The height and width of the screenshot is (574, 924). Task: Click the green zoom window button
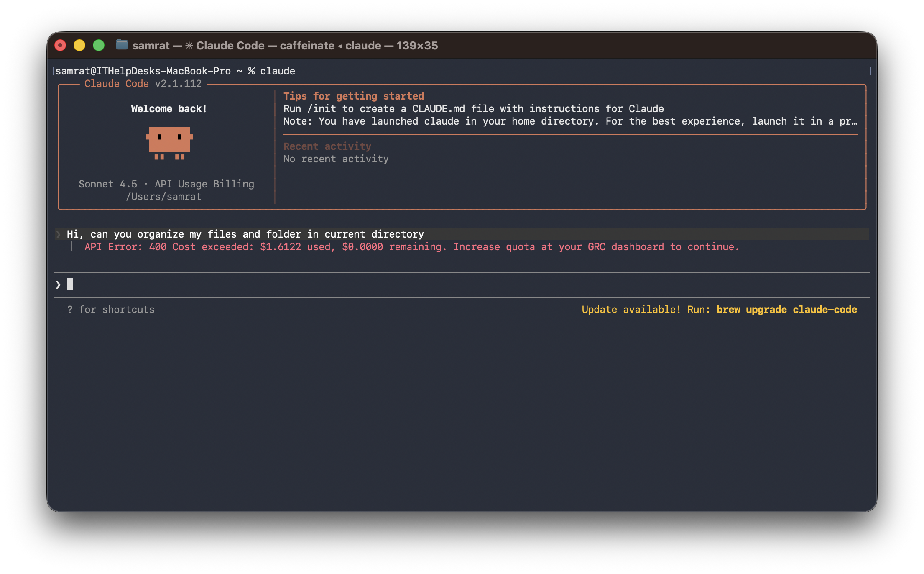tap(99, 45)
